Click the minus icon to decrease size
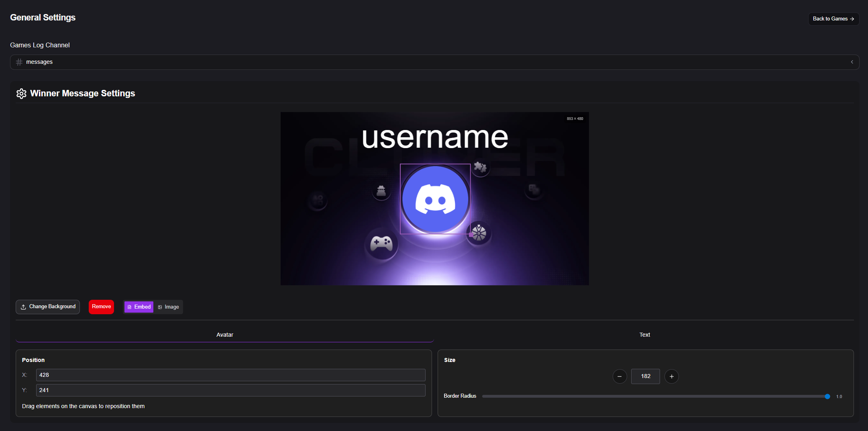The height and width of the screenshot is (431, 868). (x=619, y=376)
